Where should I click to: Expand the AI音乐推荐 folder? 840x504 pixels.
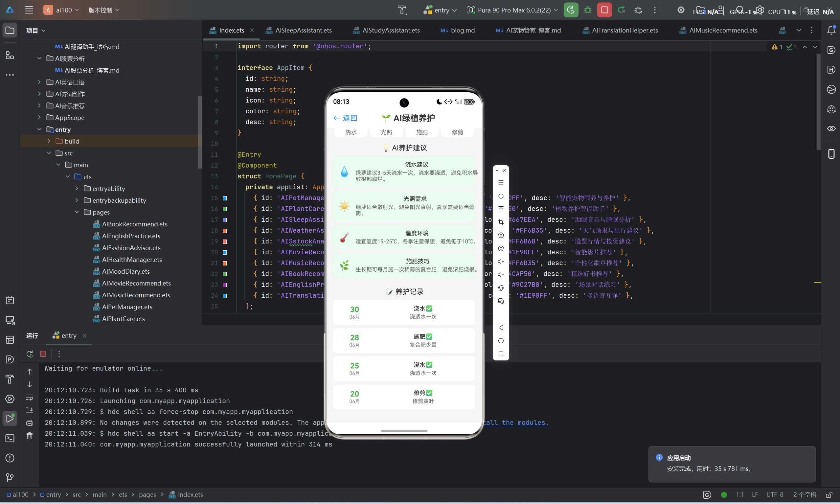coord(39,105)
